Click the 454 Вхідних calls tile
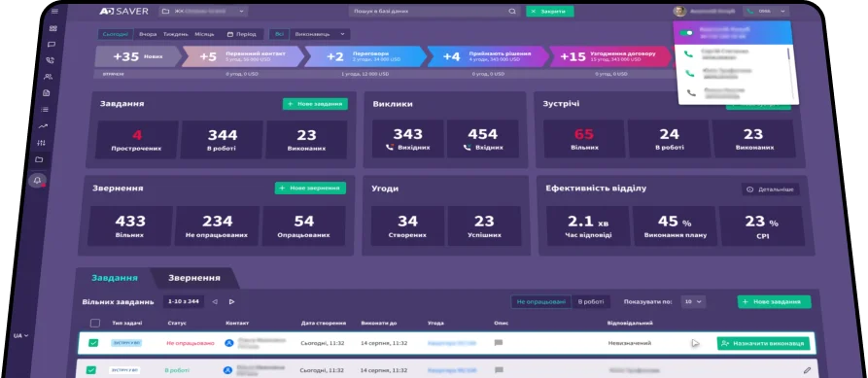Viewport: 868px width, 378px height. [x=483, y=139]
